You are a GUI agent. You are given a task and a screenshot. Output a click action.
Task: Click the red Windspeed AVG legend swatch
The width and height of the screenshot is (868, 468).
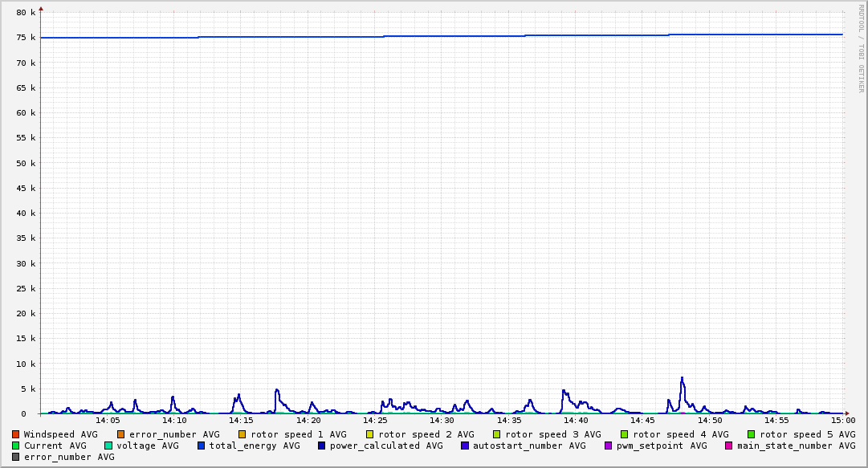pos(16,434)
